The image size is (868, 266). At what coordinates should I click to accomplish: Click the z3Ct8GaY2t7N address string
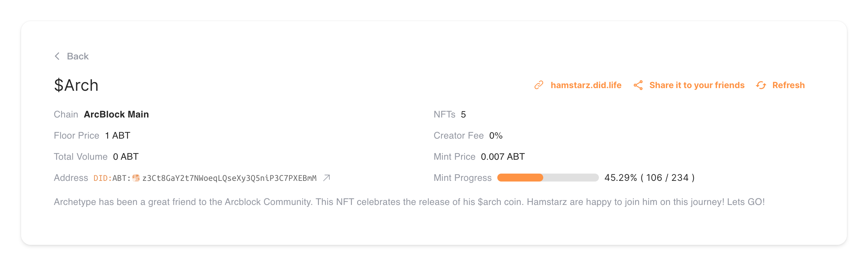[229, 178]
